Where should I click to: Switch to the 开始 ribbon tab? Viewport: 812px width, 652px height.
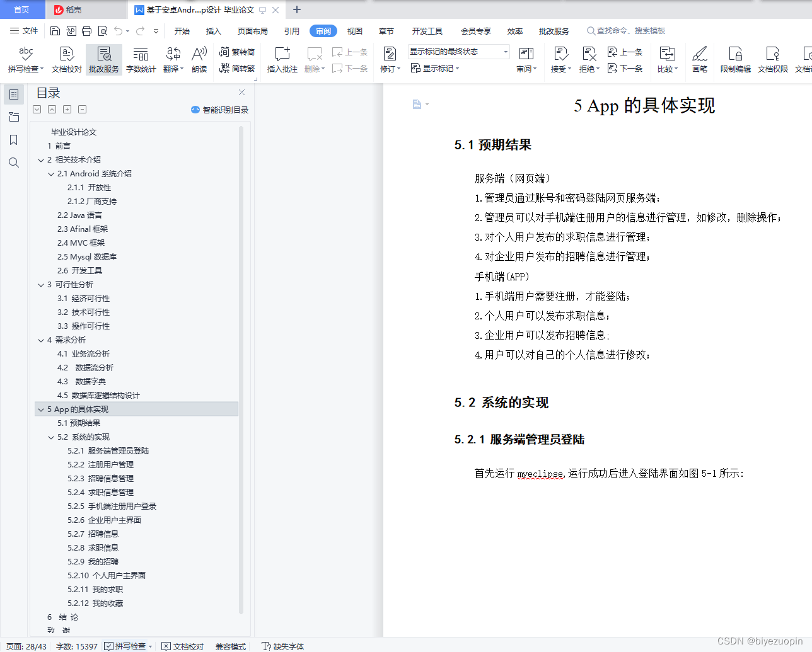[x=182, y=31]
